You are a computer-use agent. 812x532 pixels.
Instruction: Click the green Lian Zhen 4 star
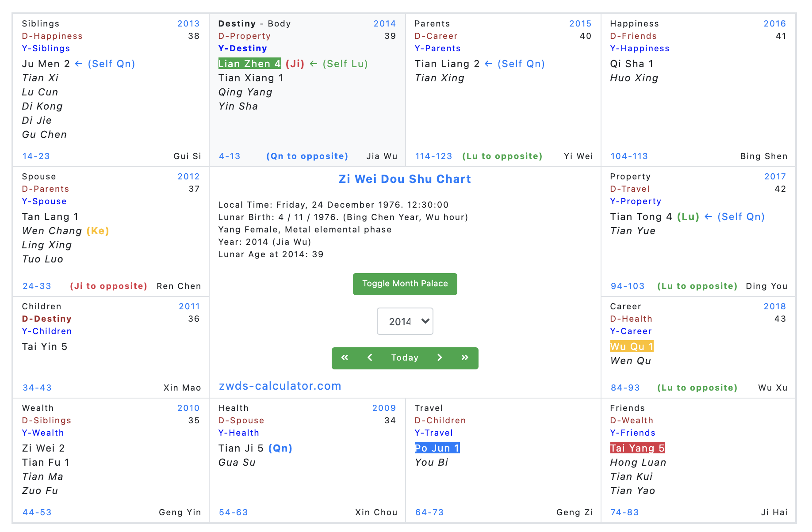(249, 64)
